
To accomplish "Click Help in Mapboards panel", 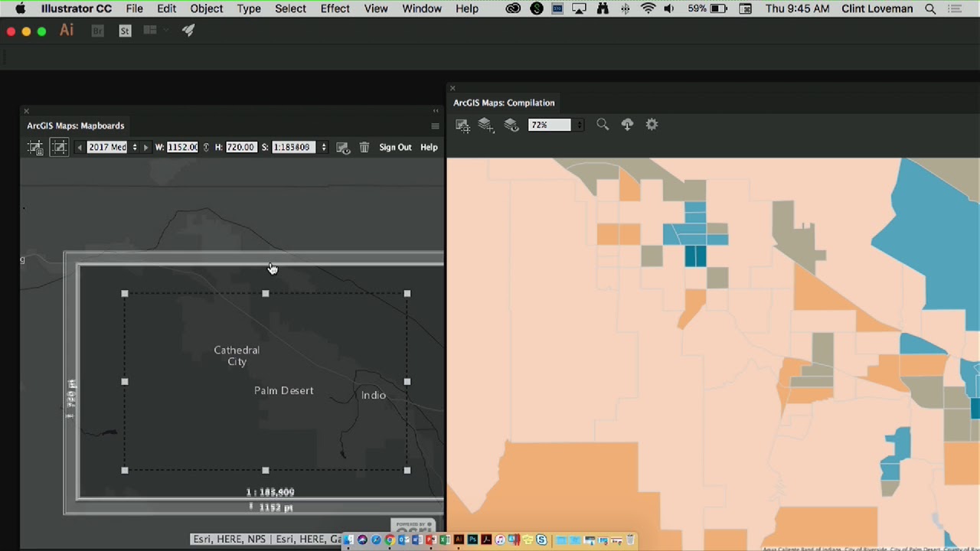I will [429, 148].
